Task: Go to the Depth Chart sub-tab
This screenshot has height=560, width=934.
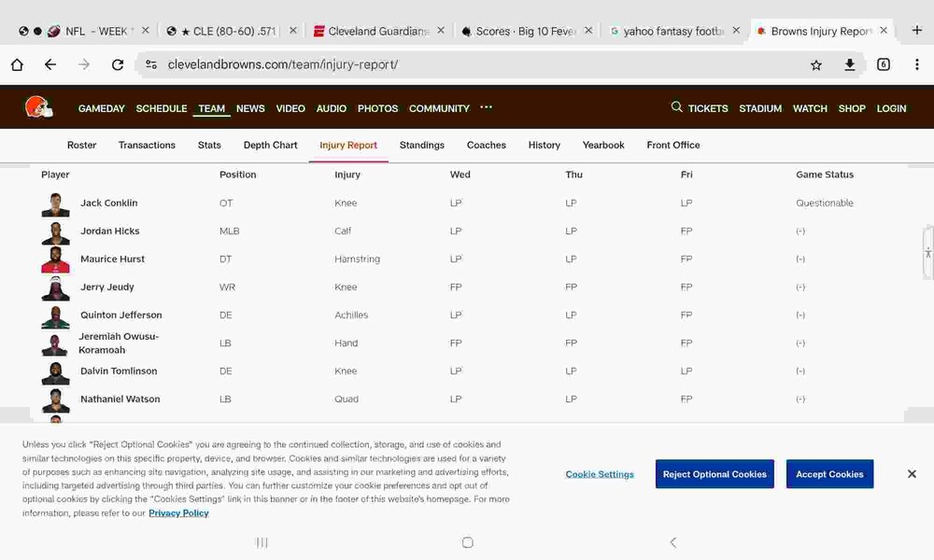Action: click(271, 145)
